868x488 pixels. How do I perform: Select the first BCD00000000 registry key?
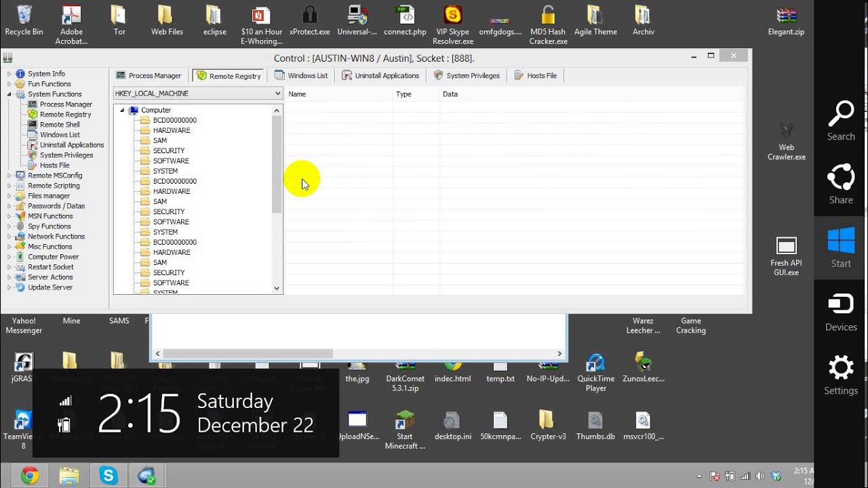[174, 120]
